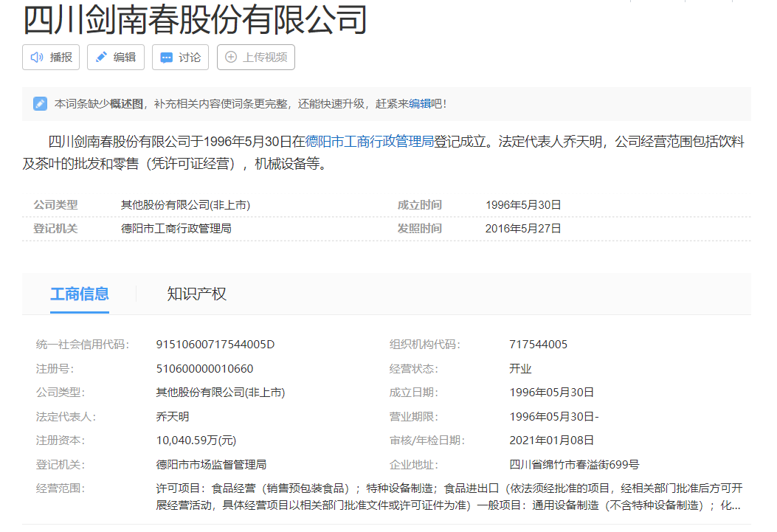Click the 注册资本 label
This screenshot has height=532, width=777.
(x=60, y=441)
